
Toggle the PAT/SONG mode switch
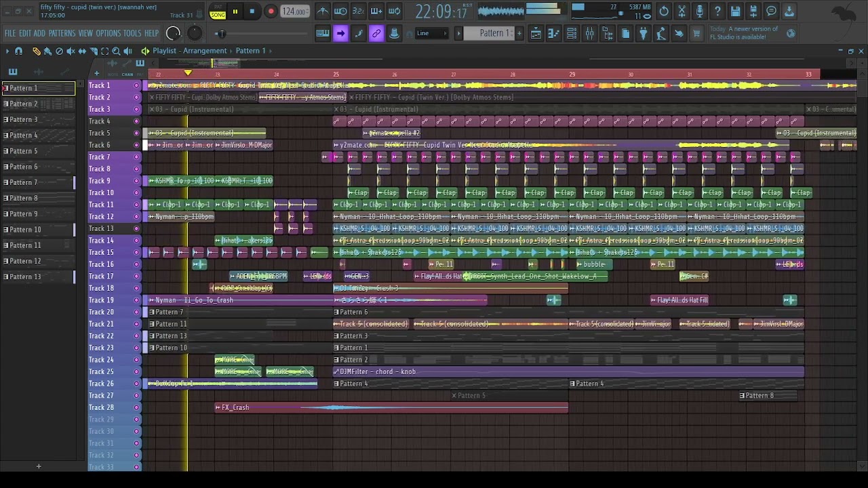click(218, 12)
